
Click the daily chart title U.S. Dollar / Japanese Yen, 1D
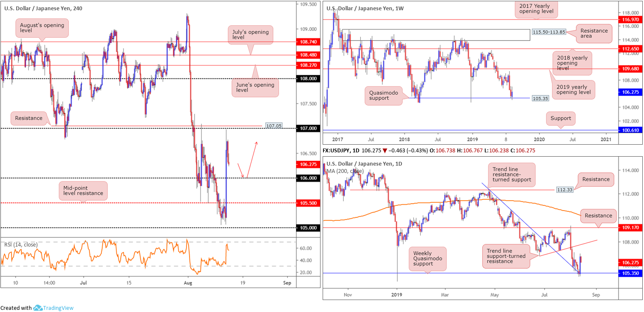[x=364, y=163]
